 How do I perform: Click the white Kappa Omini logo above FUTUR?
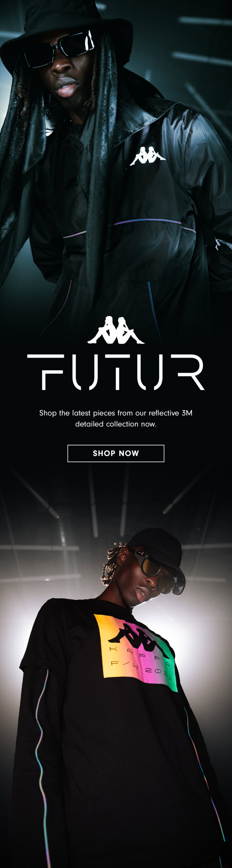[116, 330]
